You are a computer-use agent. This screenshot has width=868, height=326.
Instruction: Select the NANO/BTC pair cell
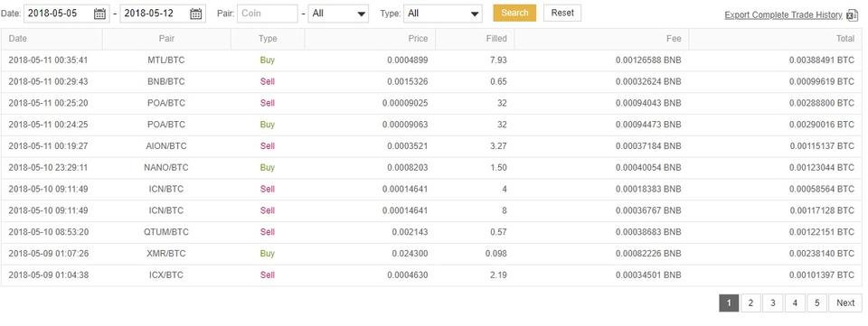pyautogui.click(x=166, y=167)
